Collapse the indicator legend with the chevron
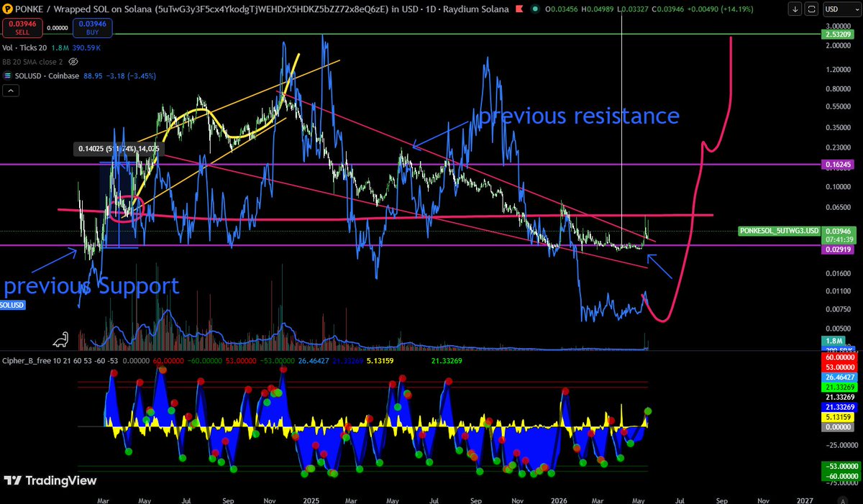 [x=12, y=91]
